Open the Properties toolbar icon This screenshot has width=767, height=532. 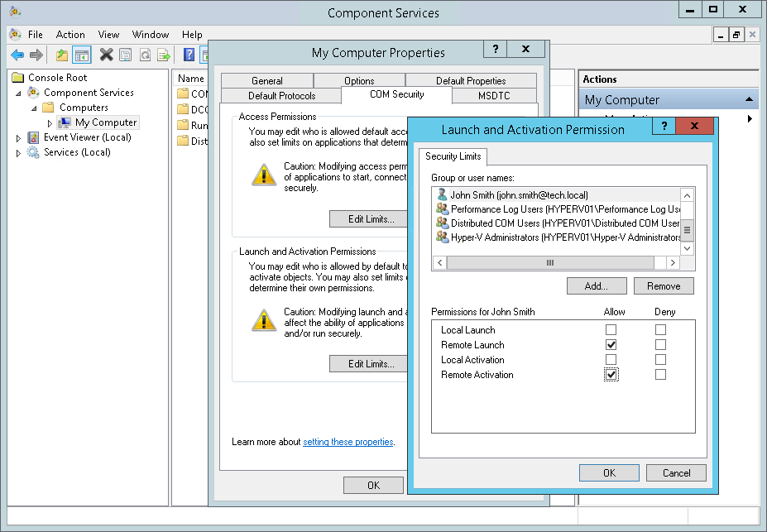[x=124, y=55]
